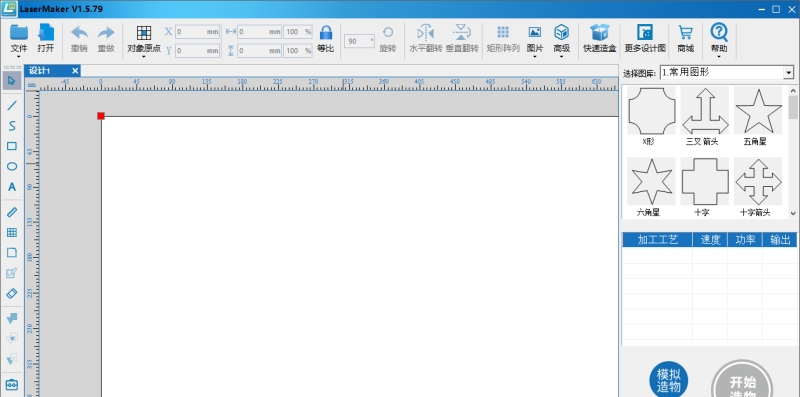Open 更多设计图 more designs
Image resolution: width=800 pixels, height=397 pixels.
point(645,33)
